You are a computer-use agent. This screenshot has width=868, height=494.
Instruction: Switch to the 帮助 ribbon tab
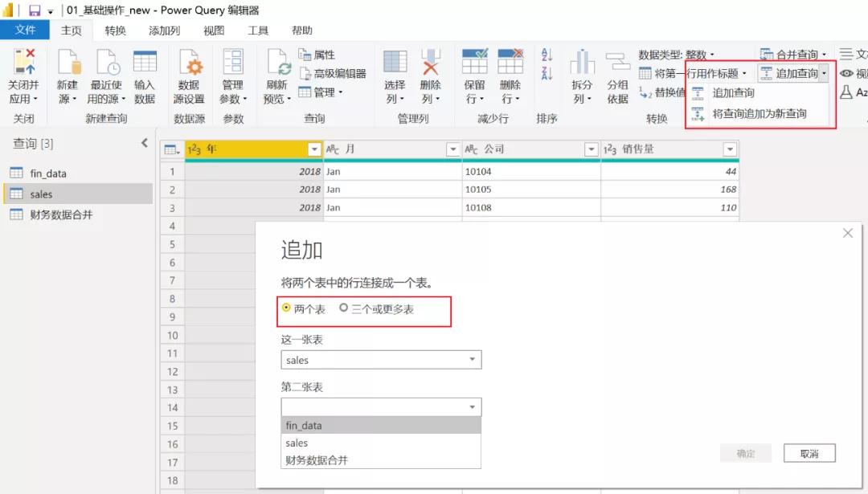(301, 31)
